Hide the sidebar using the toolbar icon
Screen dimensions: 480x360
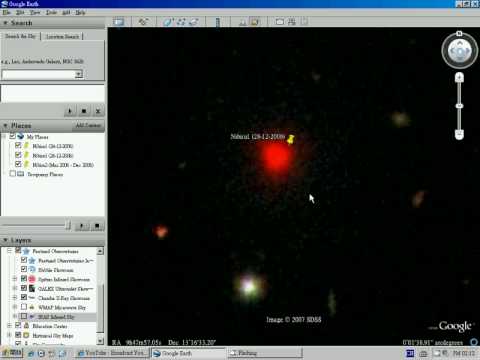[118, 22]
